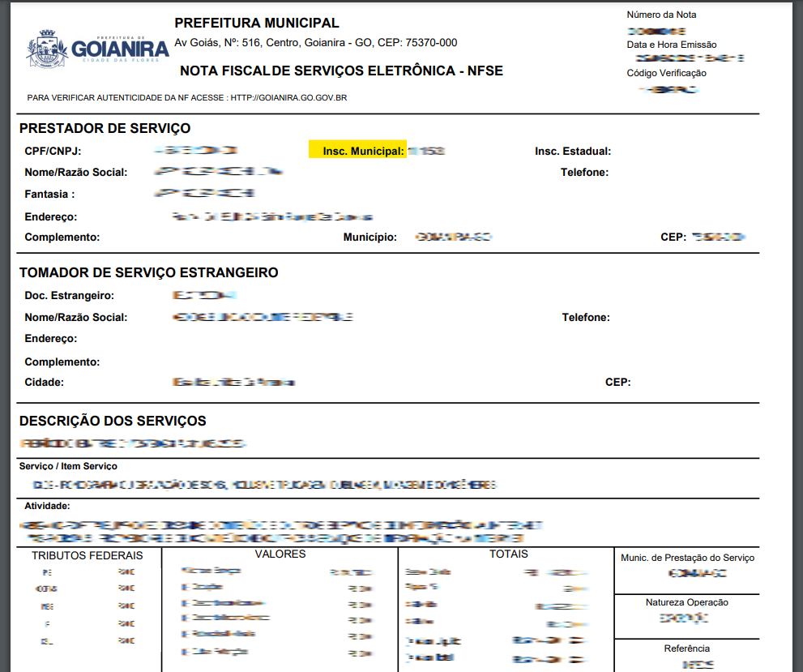Click the PRESTADOR DE SERVIÇO section heading
Image resolution: width=803 pixels, height=672 pixels.
[x=105, y=128]
